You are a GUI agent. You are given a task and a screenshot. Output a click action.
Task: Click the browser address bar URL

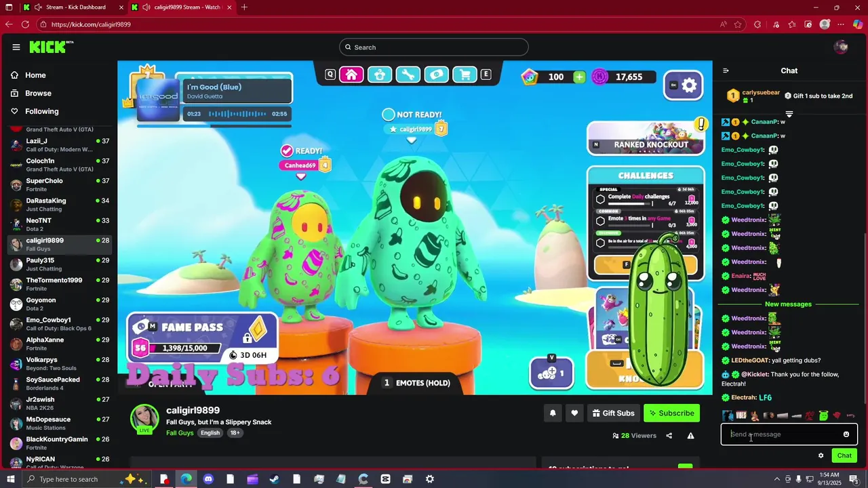point(92,24)
